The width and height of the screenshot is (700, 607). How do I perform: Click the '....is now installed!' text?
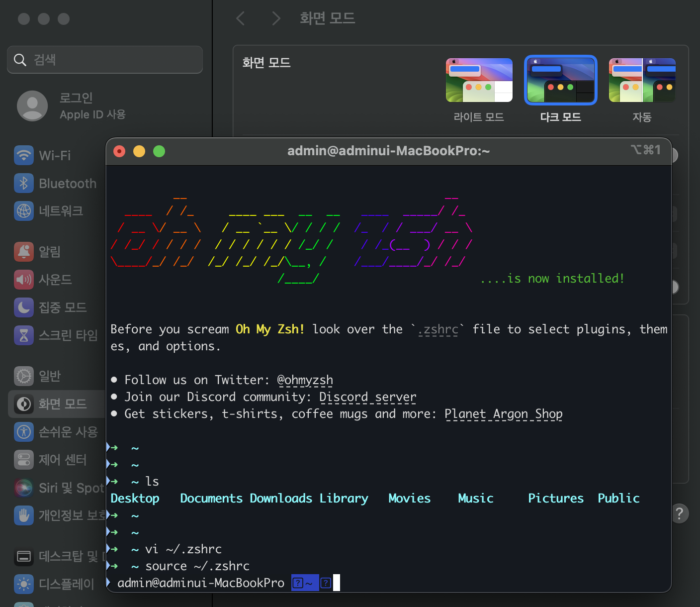point(552,279)
